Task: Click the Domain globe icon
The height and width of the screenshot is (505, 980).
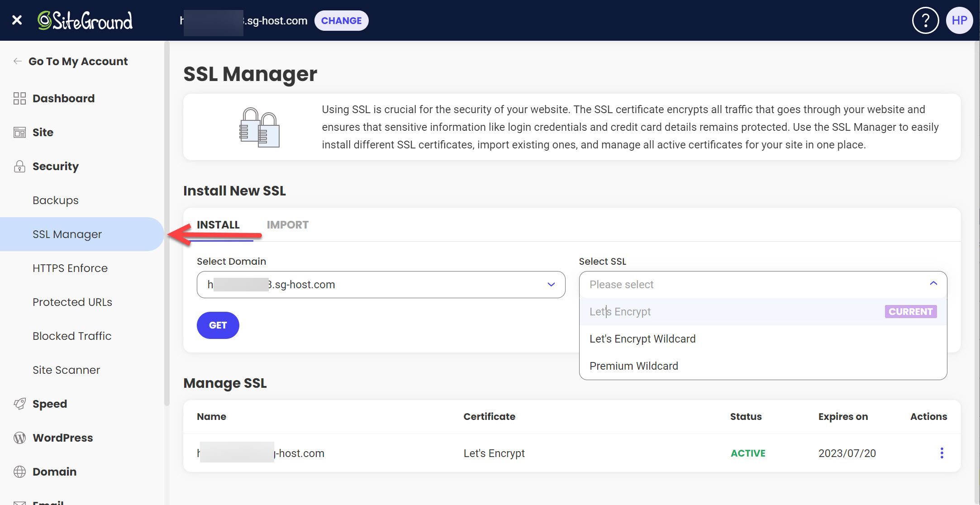Action: 19,472
